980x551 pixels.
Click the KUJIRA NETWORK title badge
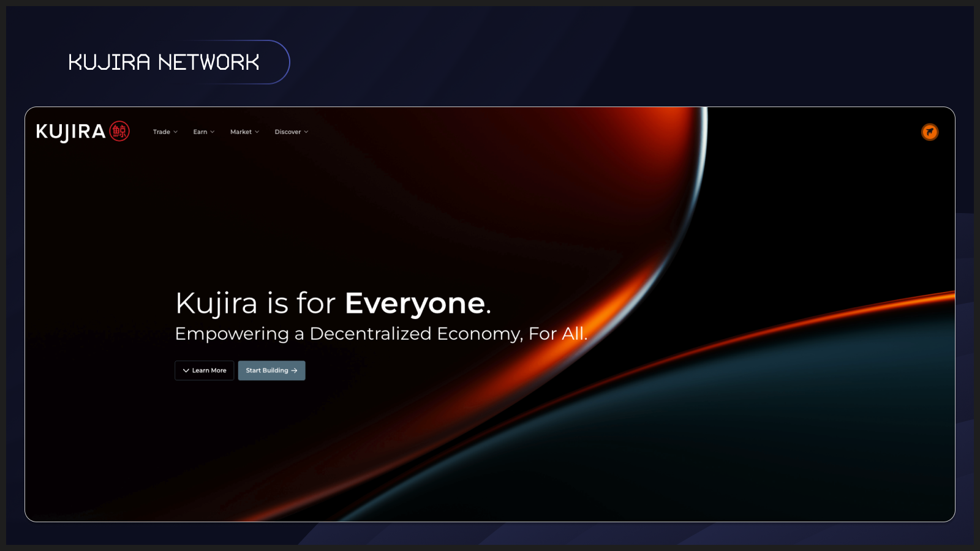(164, 62)
